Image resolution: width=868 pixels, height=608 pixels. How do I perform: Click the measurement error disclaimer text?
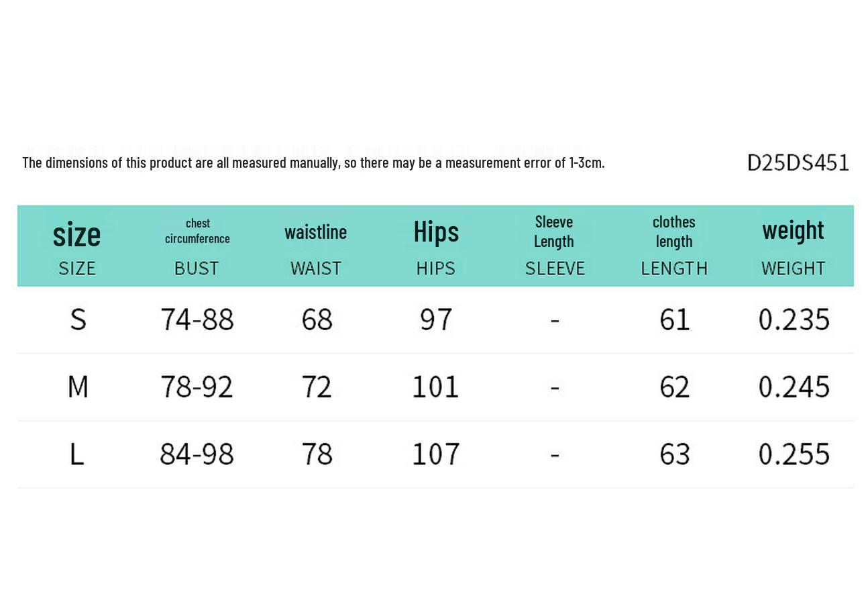pyautogui.click(x=313, y=162)
